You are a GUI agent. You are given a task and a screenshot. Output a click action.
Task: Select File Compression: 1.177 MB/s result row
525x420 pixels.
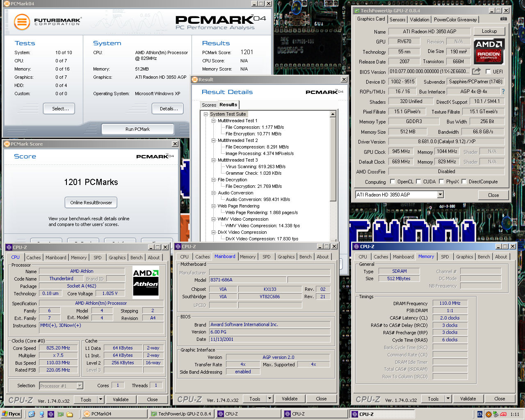[255, 127]
